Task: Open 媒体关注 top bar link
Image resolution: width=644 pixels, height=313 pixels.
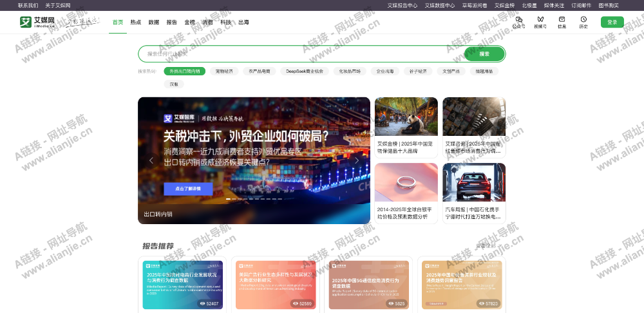Action: point(554,5)
